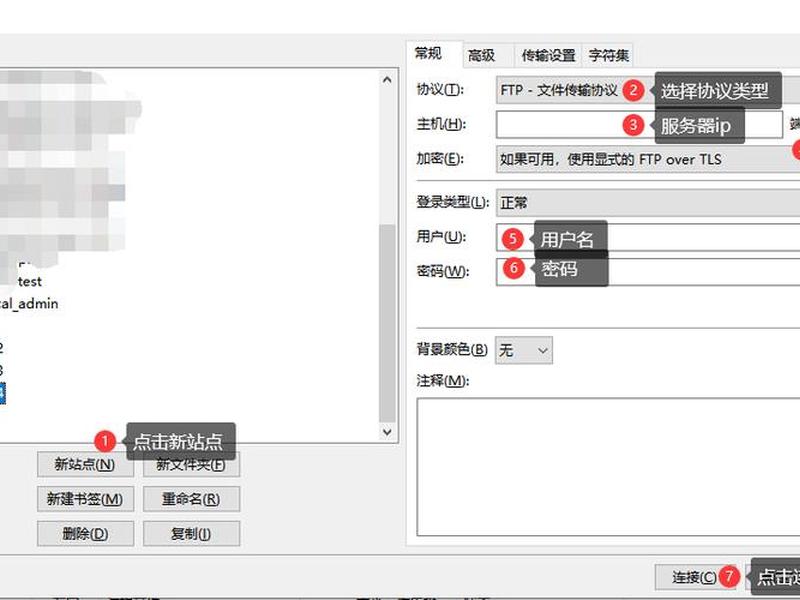Screen dimensions: 800x600
Task: Click the 新站点(N) button
Action: (x=85, y=464)
